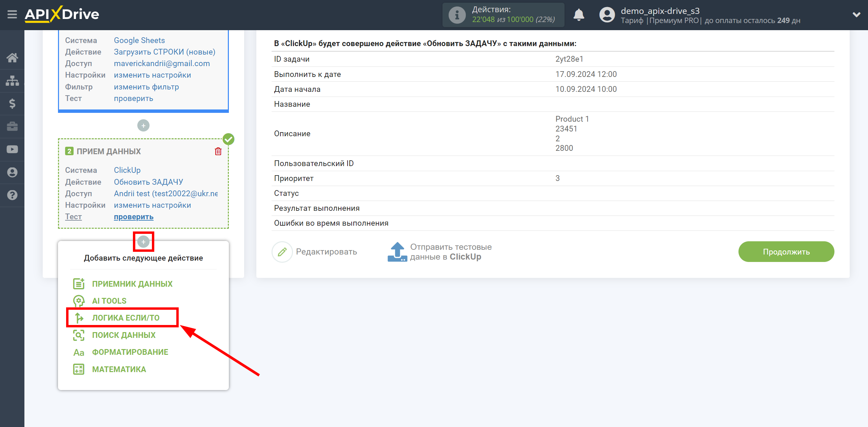Click Google Sheets проверить link
This screenshot has width=868, height=427.
pos(133,98)
